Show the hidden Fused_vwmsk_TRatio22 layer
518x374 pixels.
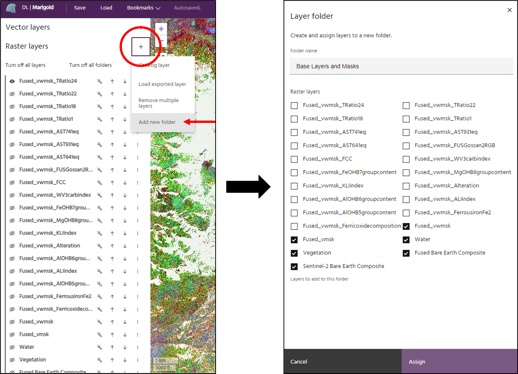(x=12, y=94)
